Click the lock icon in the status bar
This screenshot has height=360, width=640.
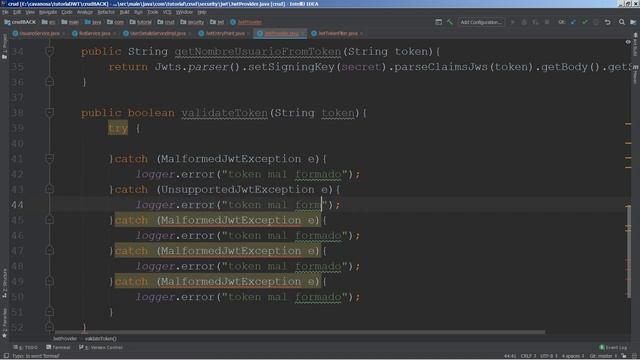(624, 356)
